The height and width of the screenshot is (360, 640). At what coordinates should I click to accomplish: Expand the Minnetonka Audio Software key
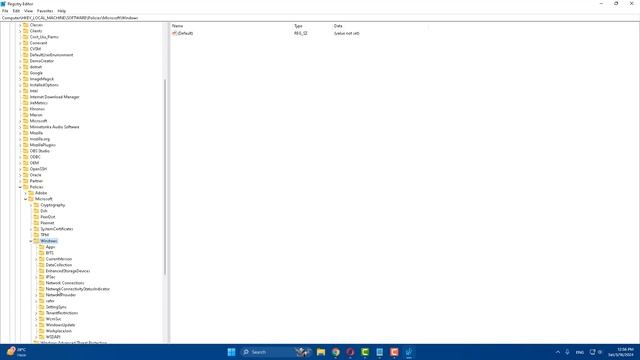pos(20,127)
